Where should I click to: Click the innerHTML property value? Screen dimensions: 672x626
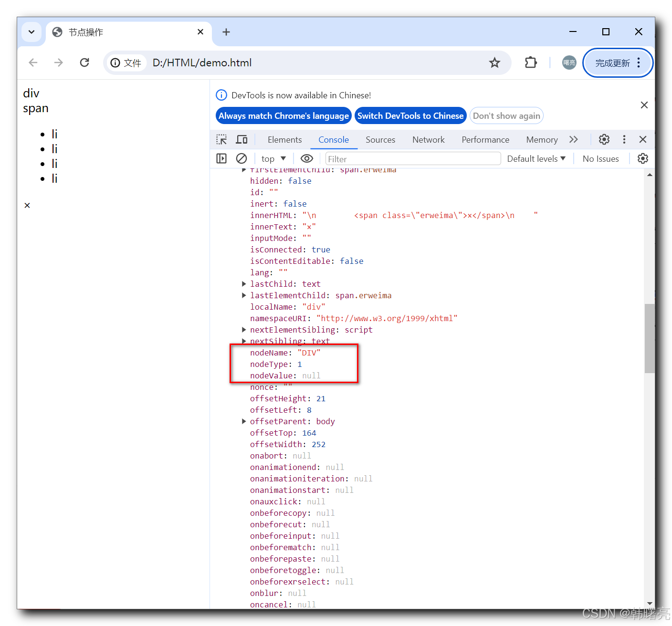(420, 215)
